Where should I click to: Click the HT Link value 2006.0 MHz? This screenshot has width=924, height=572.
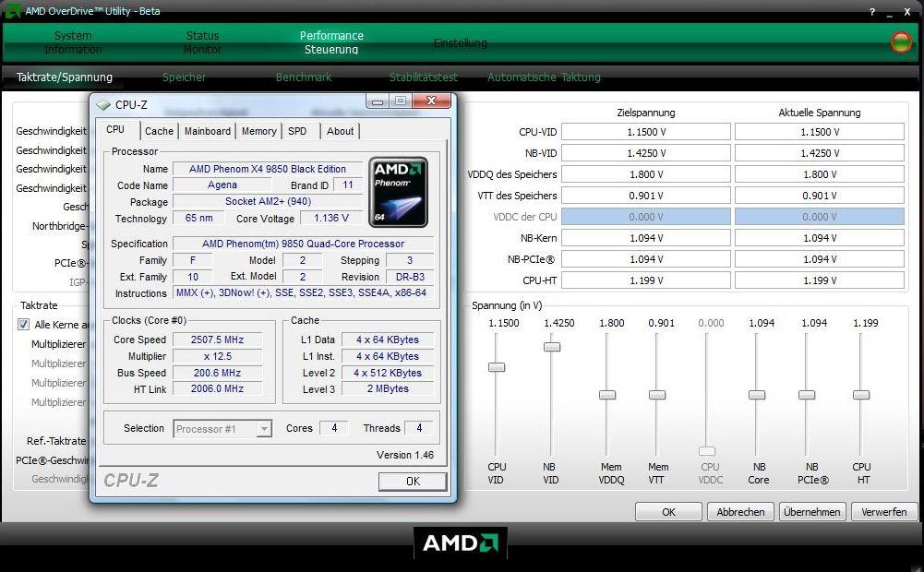click(218, 388)
